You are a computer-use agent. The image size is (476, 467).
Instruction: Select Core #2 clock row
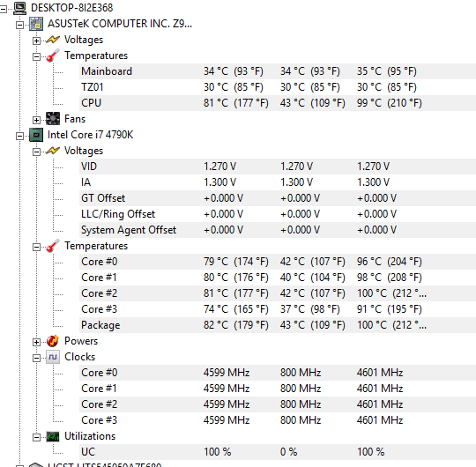(278, 404)
